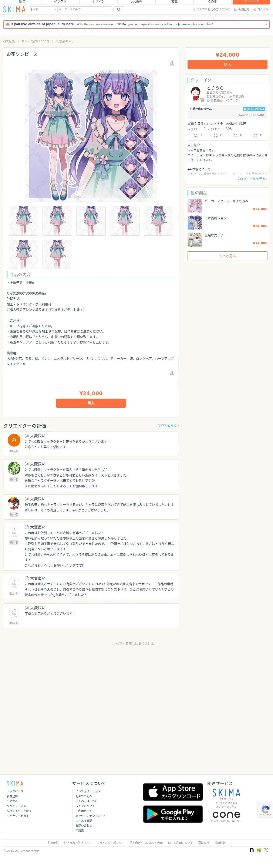Click the white flower reviewer avatar

click(14, 468)
